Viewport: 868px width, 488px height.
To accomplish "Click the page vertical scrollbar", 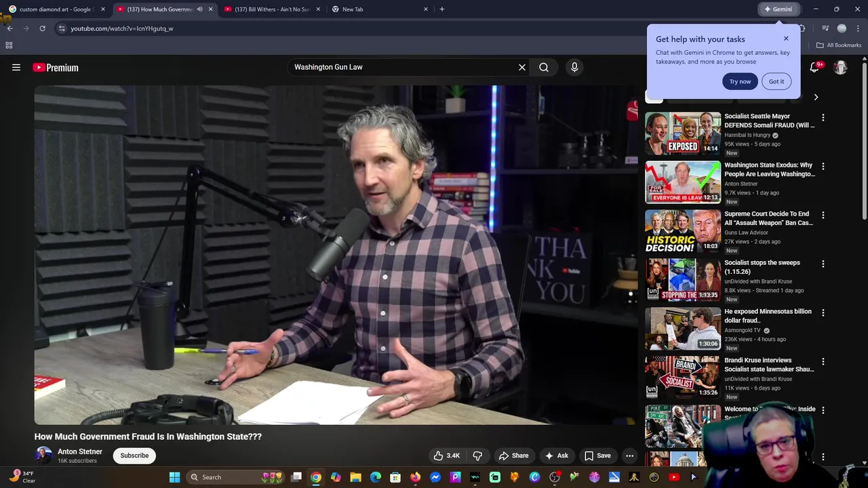I will pos(864,142).
